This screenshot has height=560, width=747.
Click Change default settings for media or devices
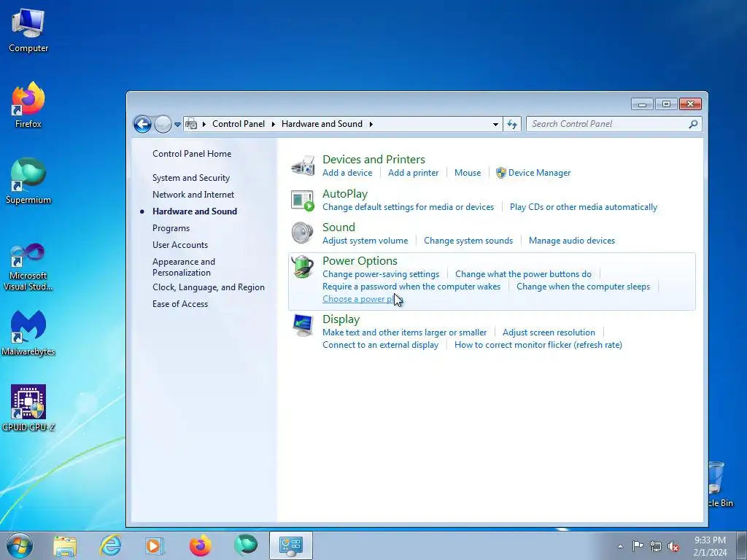tap(409, 207)
